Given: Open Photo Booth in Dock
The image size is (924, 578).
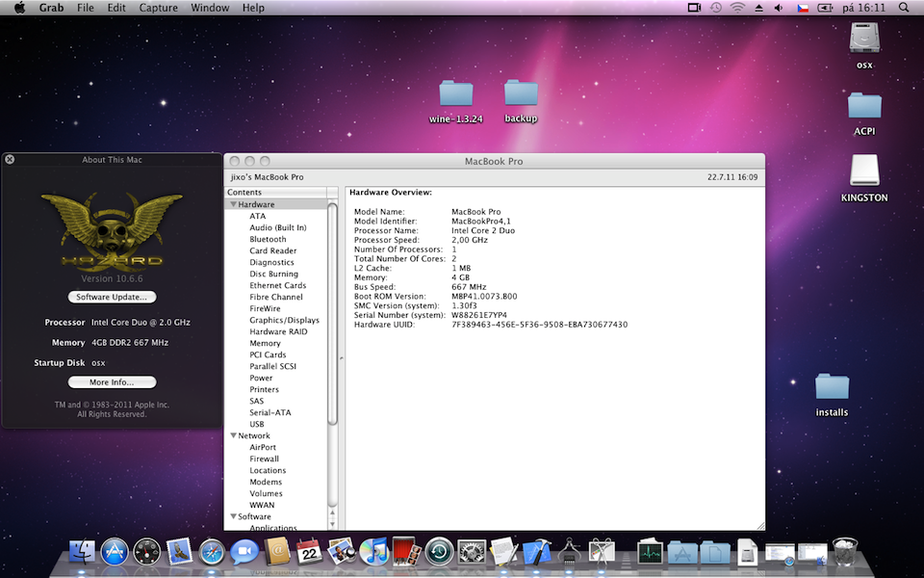Looking at the screenshot, I should point(406,552).
